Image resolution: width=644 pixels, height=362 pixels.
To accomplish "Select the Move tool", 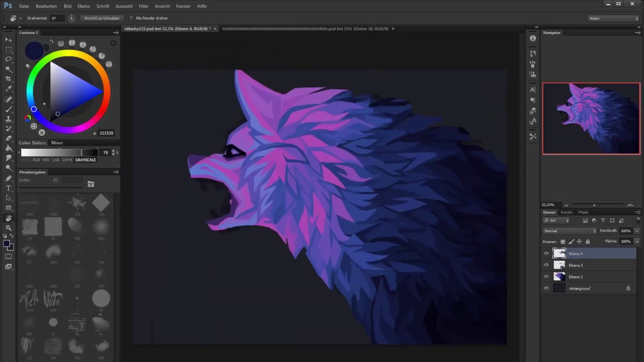I will (9, 40).
